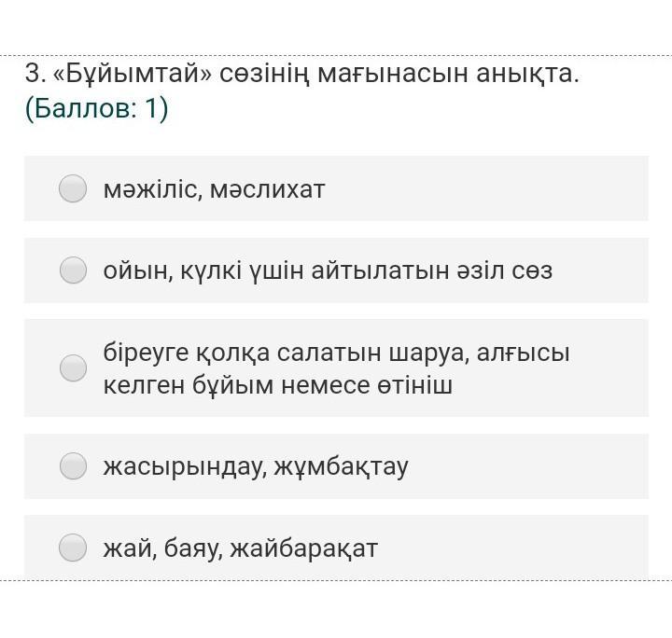Click the «(Баллов: 1)» points label
Screen dimensions: 672x638
96,109
